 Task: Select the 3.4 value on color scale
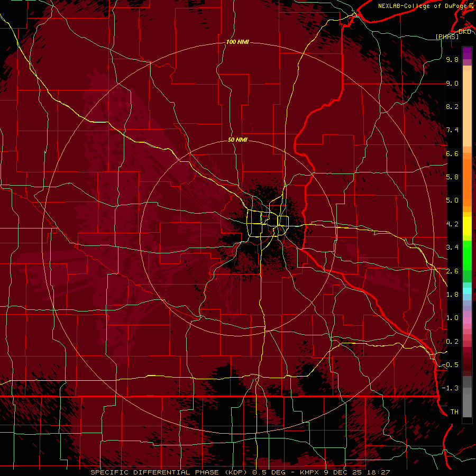[x=452, y=248]
